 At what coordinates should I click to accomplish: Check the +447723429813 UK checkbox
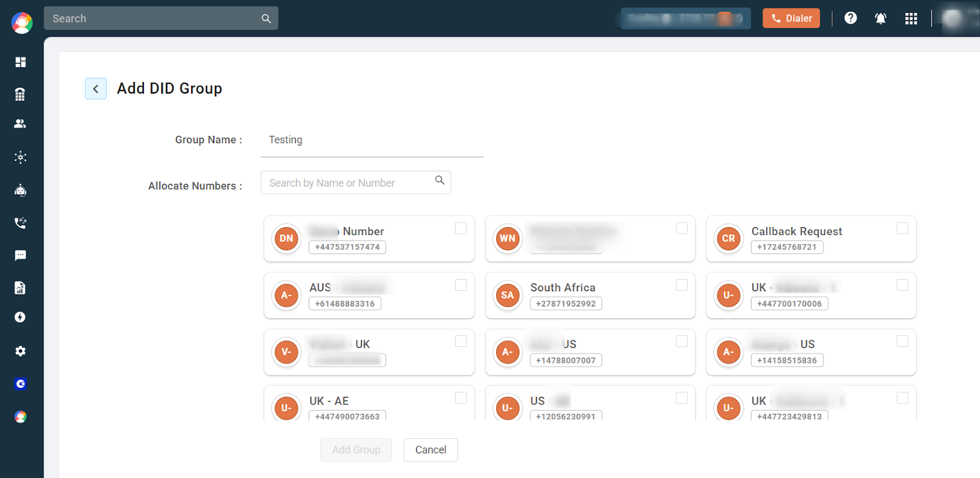903,398
